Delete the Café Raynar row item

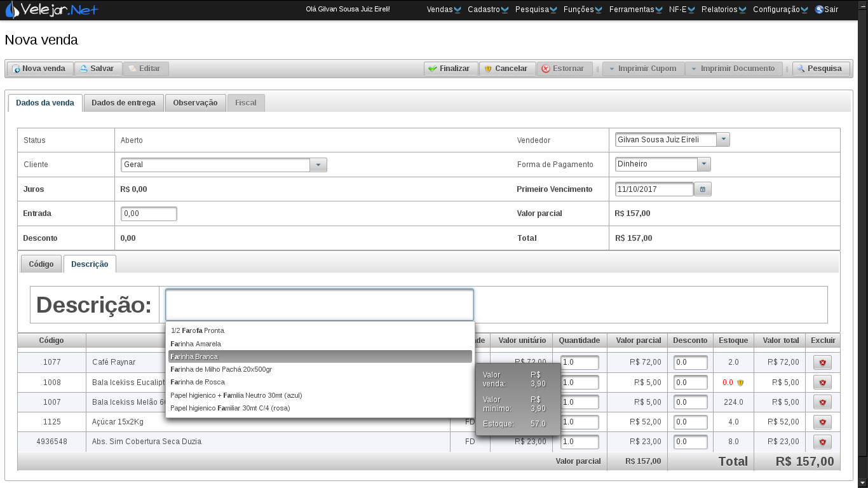tap(822, 362)
